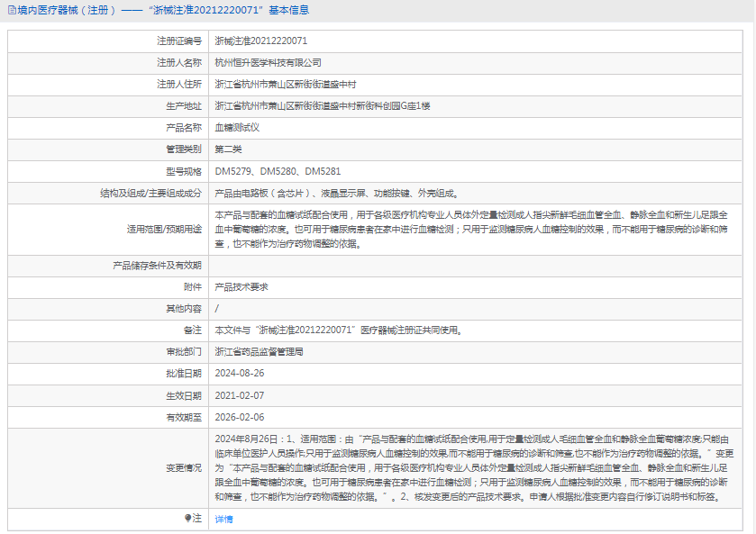
Task: Click the 审批部门 label
Action: 184,352
